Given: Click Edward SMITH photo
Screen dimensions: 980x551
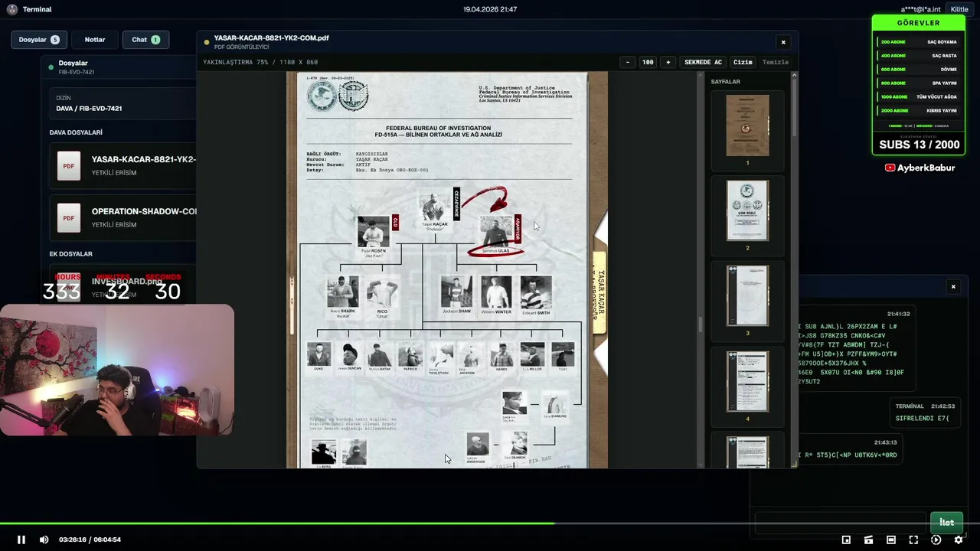Looking at the screenshot, I should [x=536, y=292].
